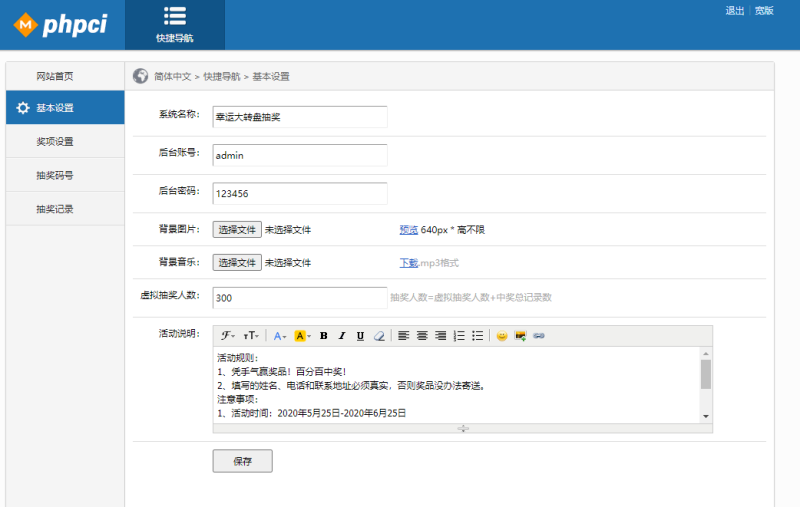Click 快捷导航 in the breadcrumb
The width and height of the screenshot is (800, 507).
221,77
